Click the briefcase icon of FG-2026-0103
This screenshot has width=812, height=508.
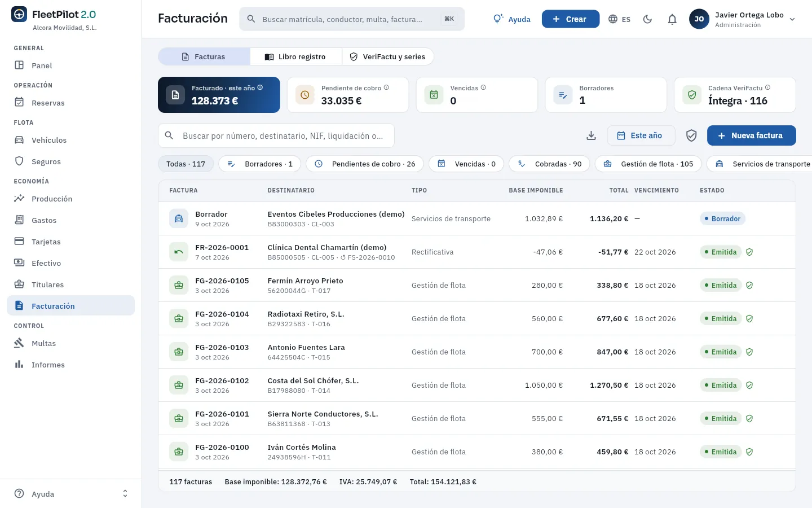pyautogui.click(x=179, y=352)
